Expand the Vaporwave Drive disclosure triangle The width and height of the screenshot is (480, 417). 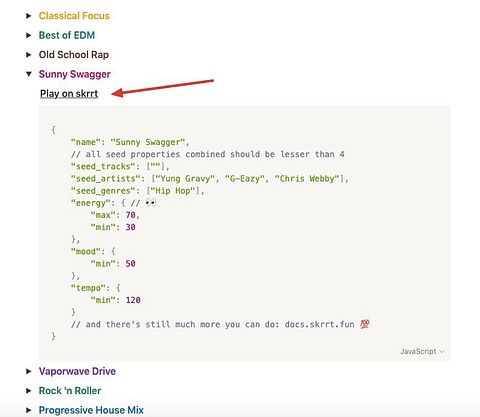coord(29,371)
